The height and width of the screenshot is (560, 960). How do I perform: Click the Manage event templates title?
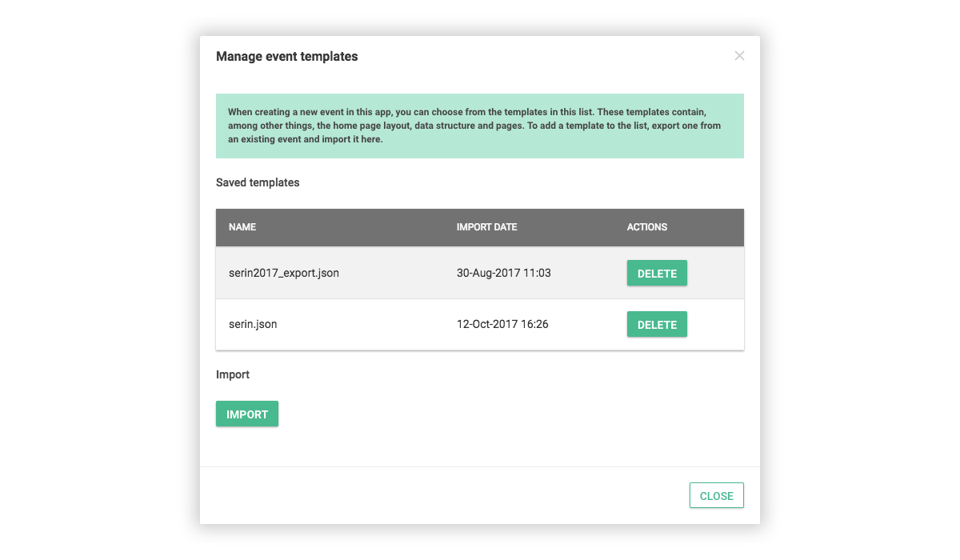click(287, 57)
